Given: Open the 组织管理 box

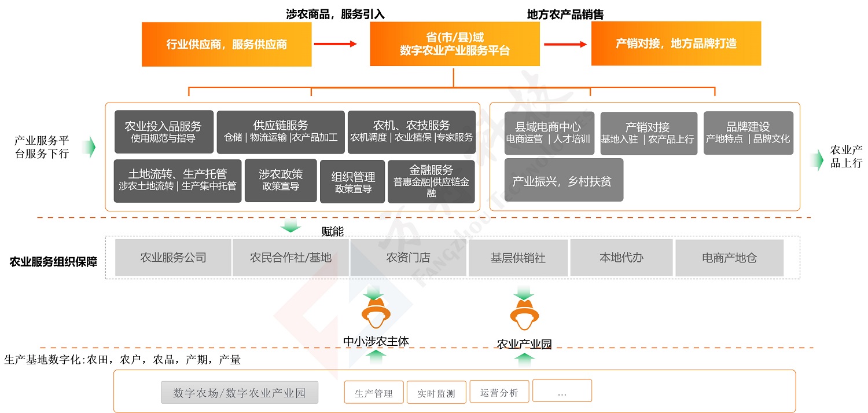Looking at the screenshot, I should pos(352,182).
